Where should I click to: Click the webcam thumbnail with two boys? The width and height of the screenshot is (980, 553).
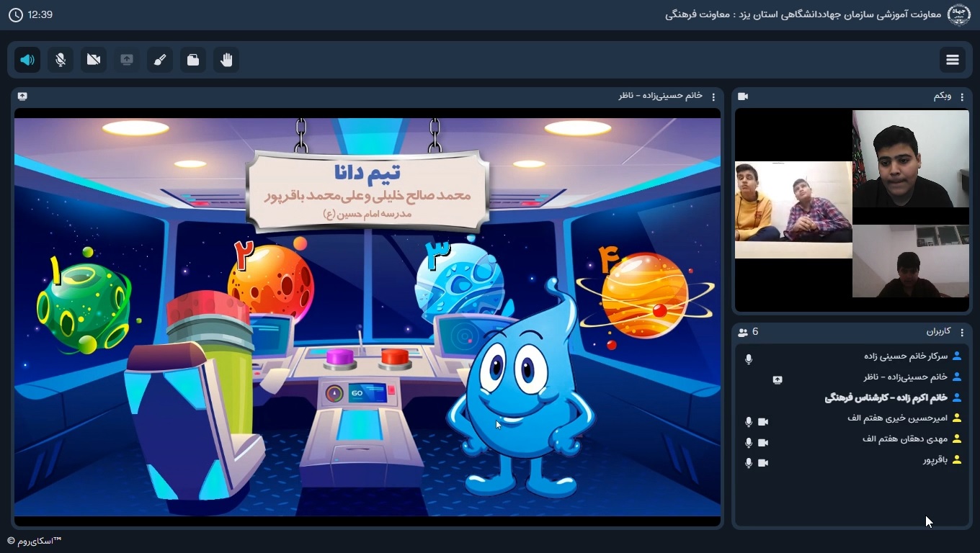pyautogui.click(x=793, y=210)
